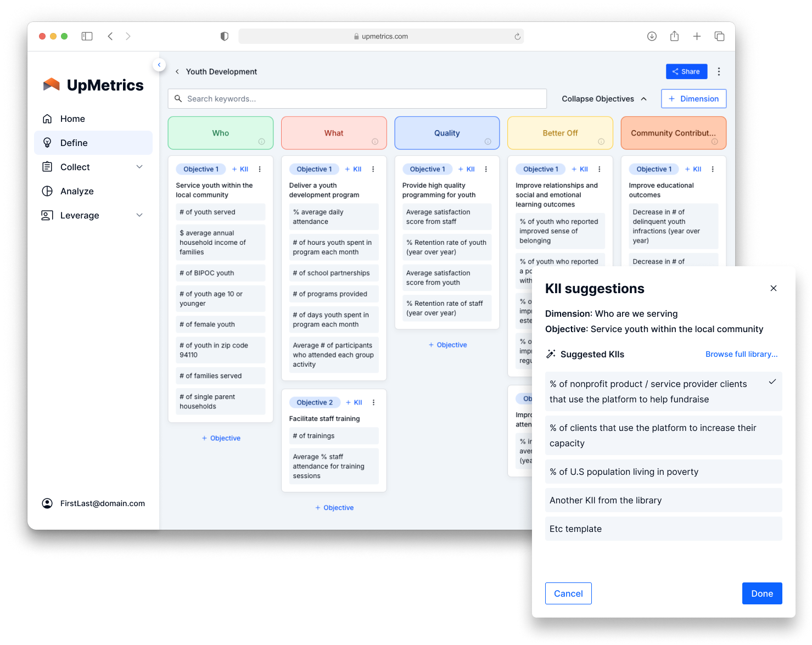Click inside the Search keywords field

[x=357, y=98]
